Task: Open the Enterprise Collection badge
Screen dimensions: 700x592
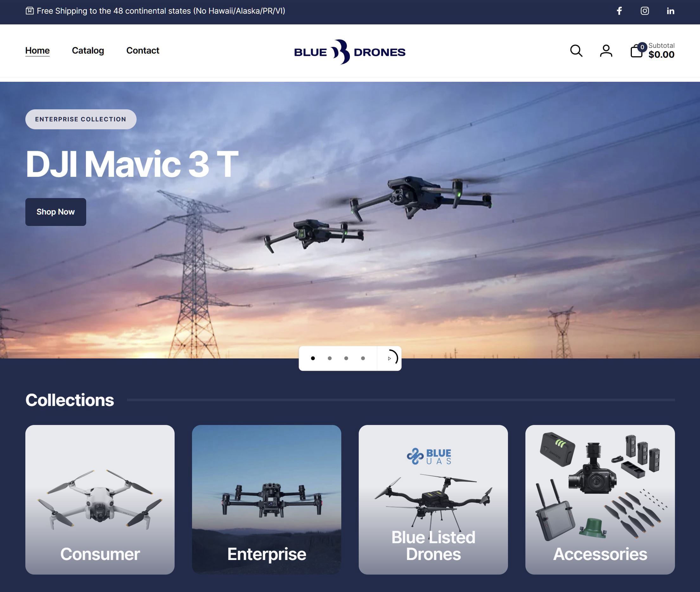Action: pyautogui.click(x=80, y=119)
